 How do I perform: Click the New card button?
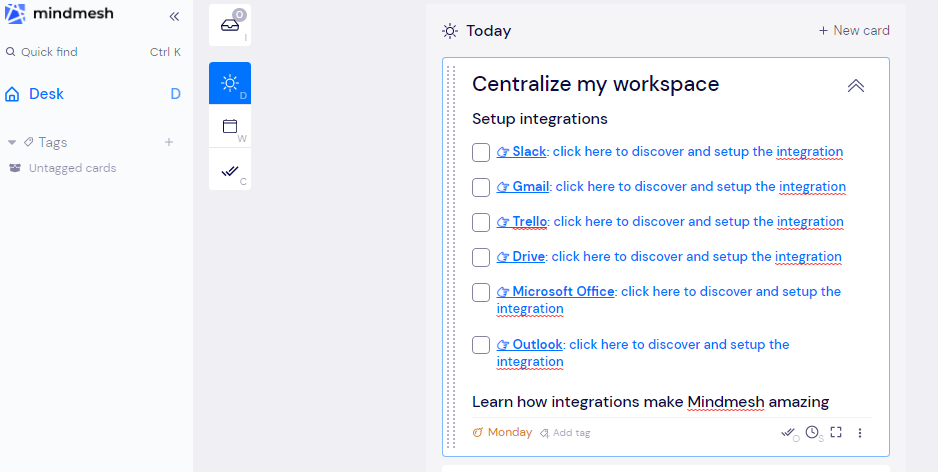click(854, 30)
